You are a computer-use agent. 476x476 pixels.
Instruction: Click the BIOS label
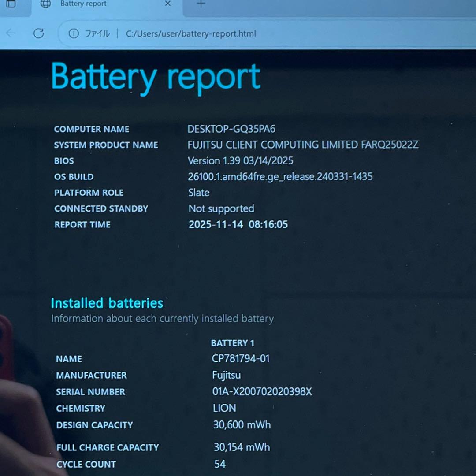point(64,161)
